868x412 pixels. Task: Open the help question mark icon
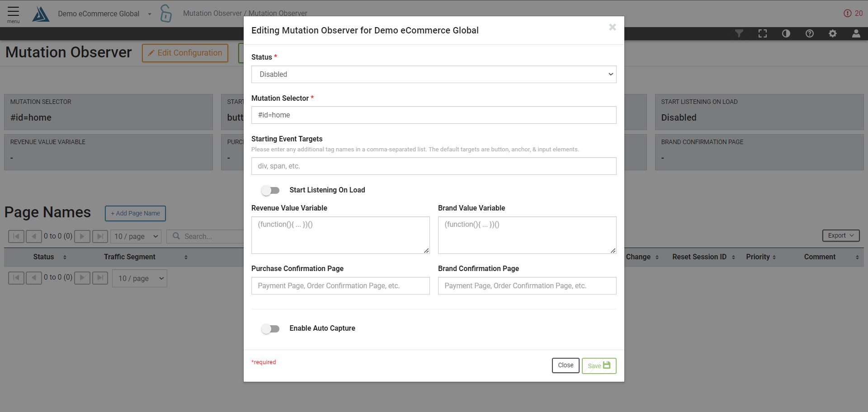pyautogui.click(x=810, y=33)
